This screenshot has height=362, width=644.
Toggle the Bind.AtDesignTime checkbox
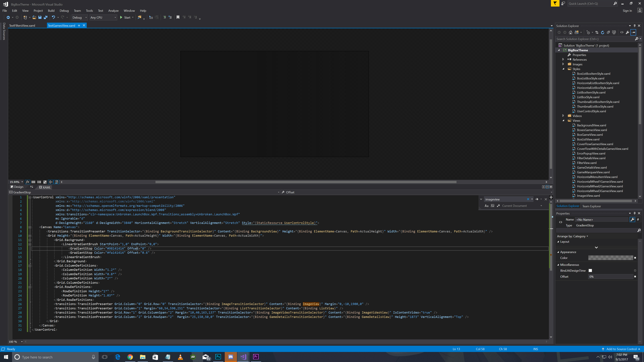tap(590, 270)
